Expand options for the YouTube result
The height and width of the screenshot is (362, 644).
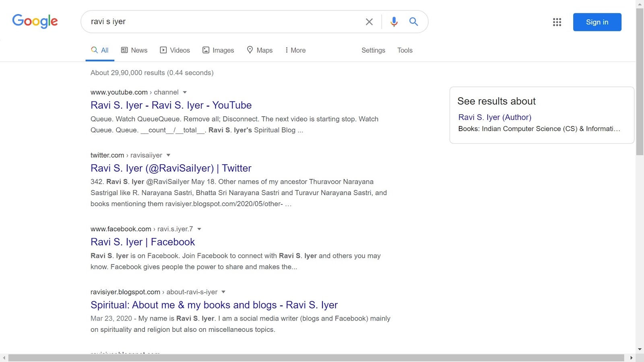(185, 92)
